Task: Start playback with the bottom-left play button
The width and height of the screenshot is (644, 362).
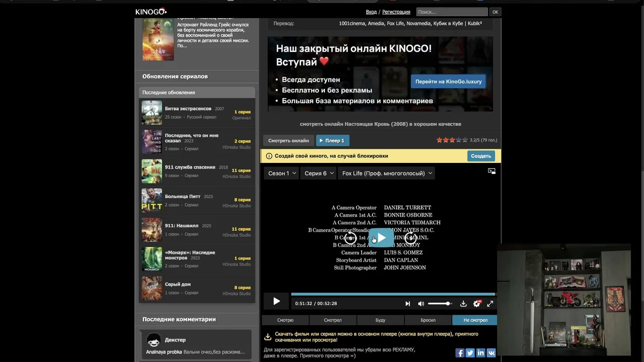Action: (276, 301)
